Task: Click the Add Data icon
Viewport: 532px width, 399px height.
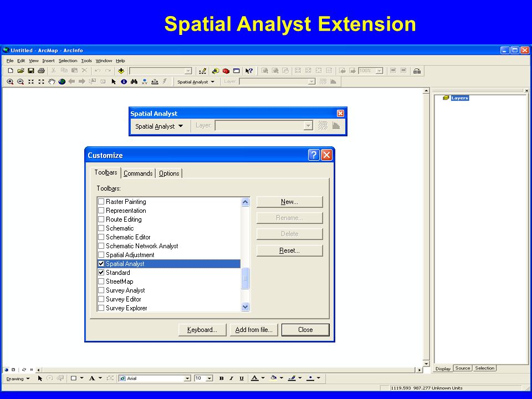Action: (121, 70)
